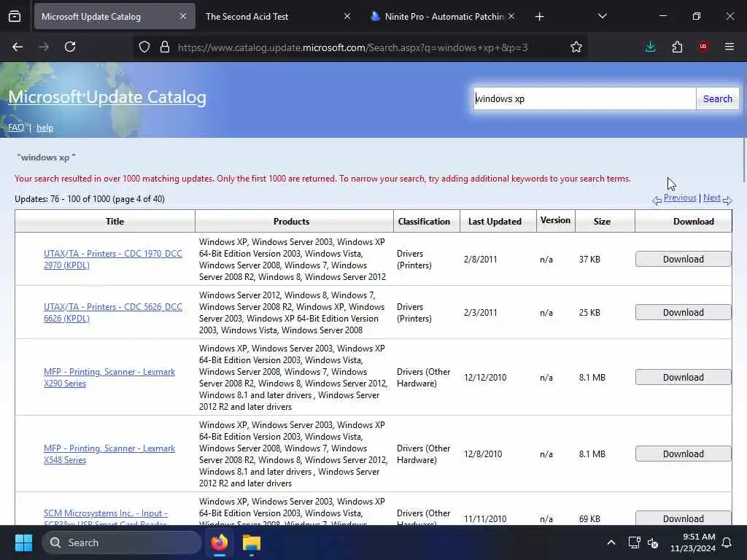Open the clock and date flyout
The width and height of the screenshot is (747, 560).
point(693,542)
